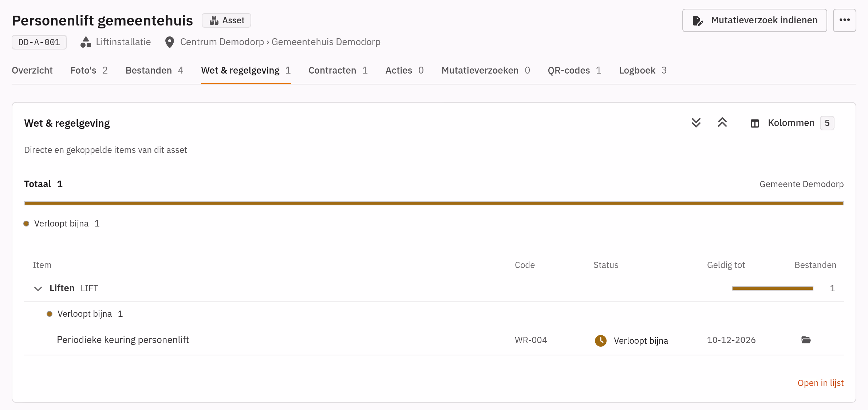
Task: Switch to the Contracten tab
Action: [x=338, y=70]
